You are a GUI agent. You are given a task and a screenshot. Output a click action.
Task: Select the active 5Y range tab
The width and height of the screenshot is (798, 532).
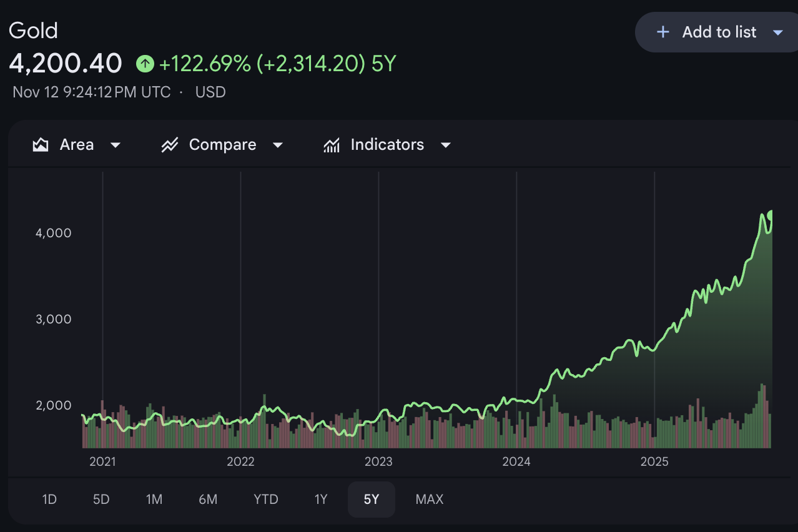tap(372, 500)
